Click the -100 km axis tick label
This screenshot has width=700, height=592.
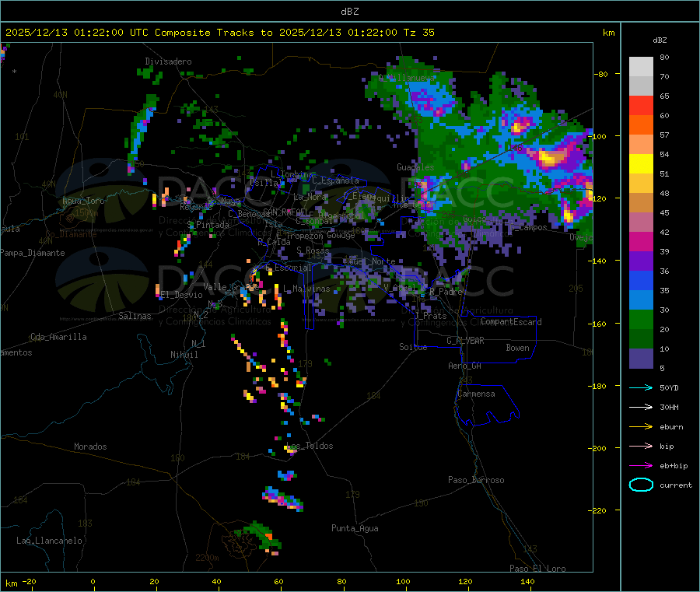(599, 137)
